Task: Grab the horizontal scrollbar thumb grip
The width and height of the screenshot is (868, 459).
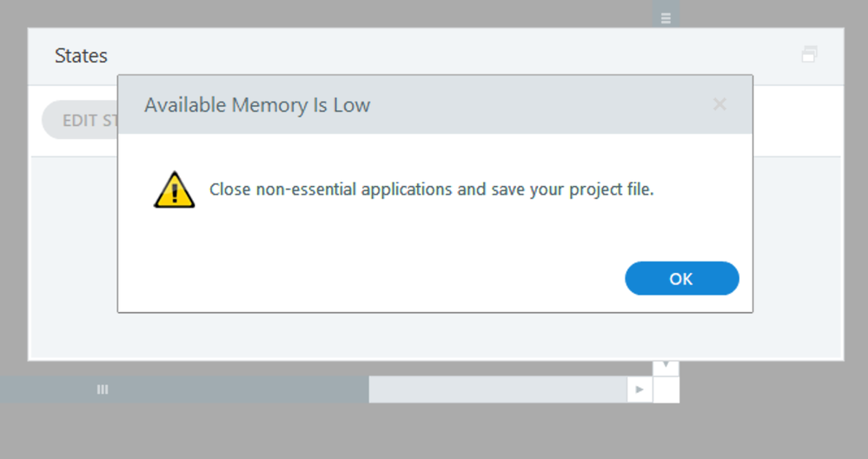Action: 103,389
